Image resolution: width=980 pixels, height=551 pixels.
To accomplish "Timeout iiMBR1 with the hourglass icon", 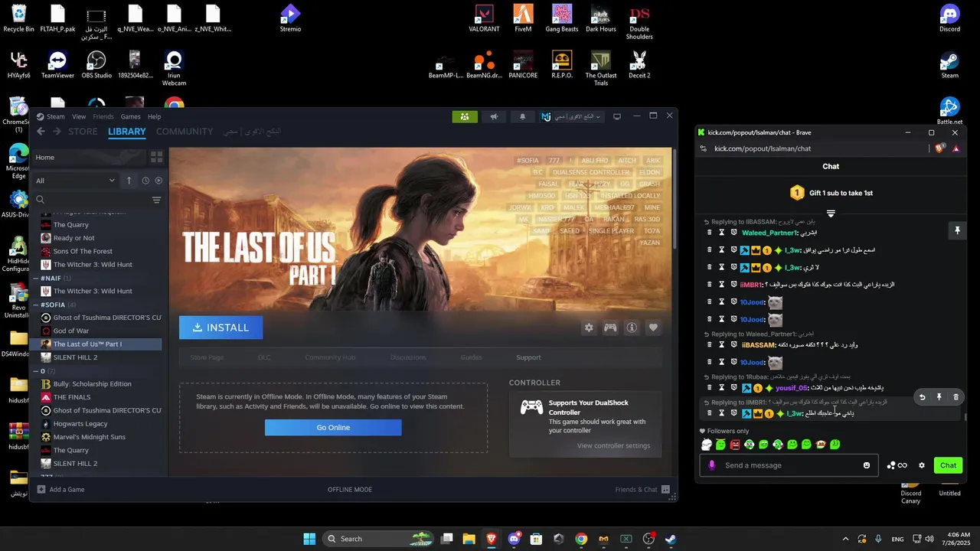I will coord(721,285).
